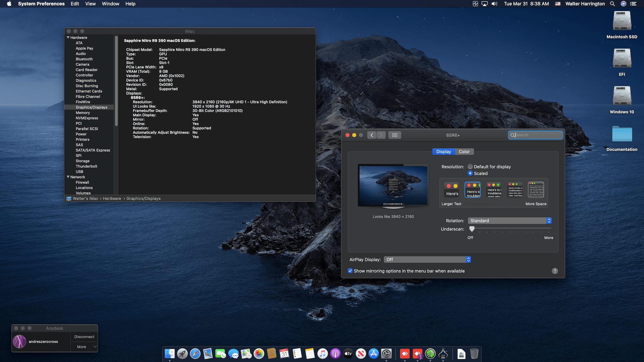Show all preferences with the grid button
The image size is (644, 362).
(395, 135)
